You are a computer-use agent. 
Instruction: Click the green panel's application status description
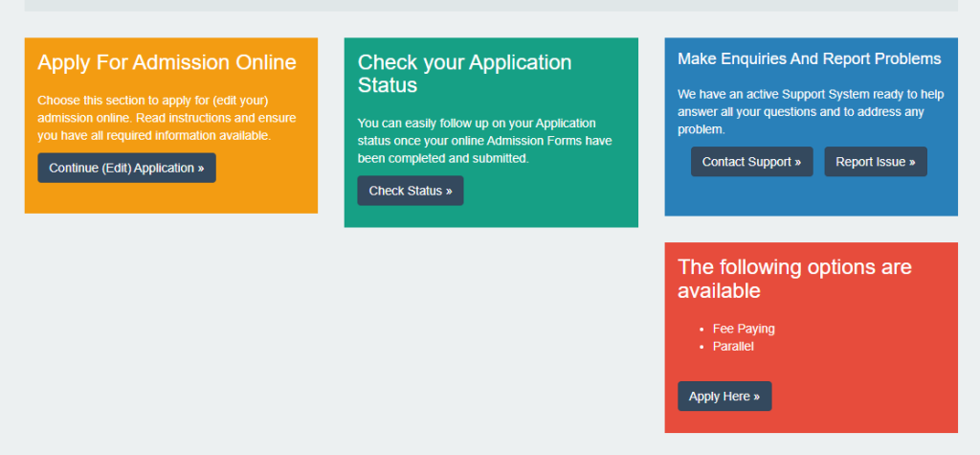click(484, 141)
